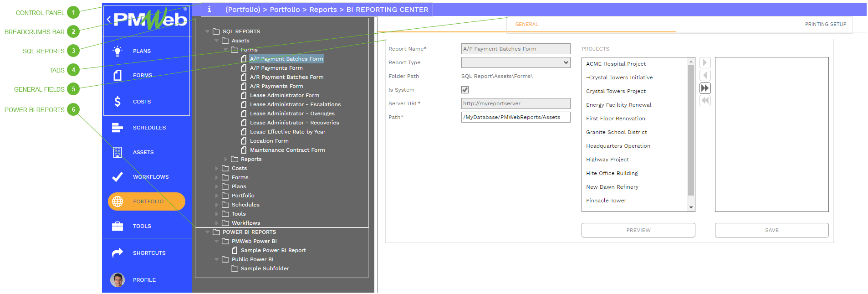
Task: Click Maintenance Contract Form document icon
Action: point(244,150)
